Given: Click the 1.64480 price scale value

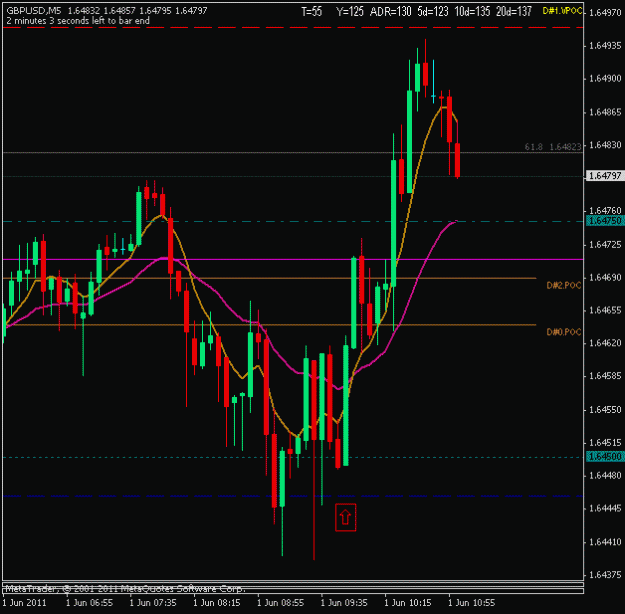Looking at the screenshot, I should pos(605,475).
